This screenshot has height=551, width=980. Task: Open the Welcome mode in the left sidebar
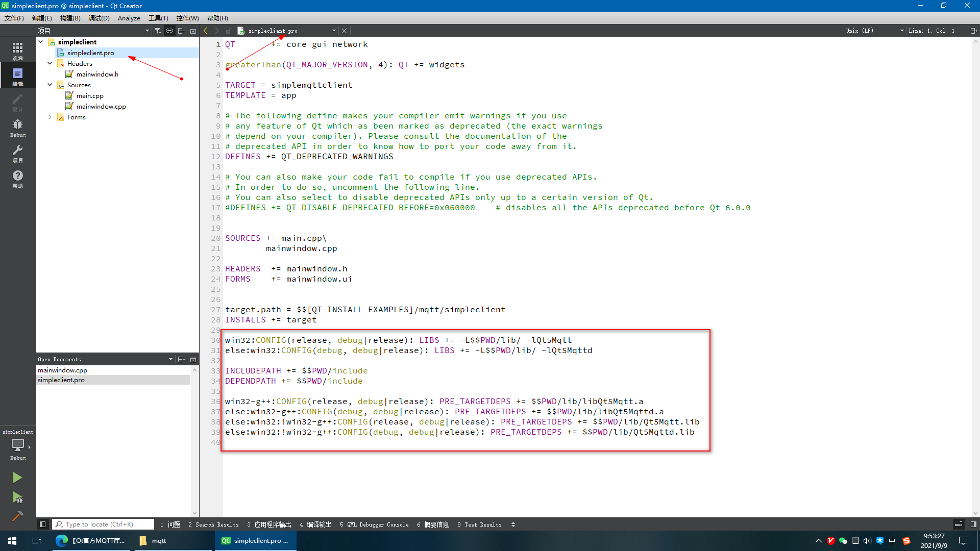(17, 51)
